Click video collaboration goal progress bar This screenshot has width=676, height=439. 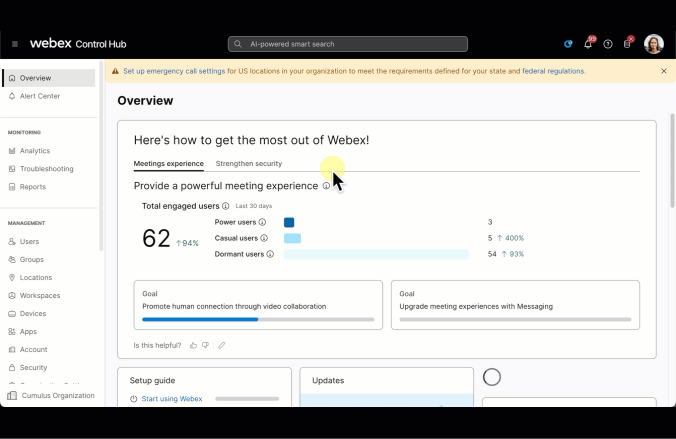(258, 320)
